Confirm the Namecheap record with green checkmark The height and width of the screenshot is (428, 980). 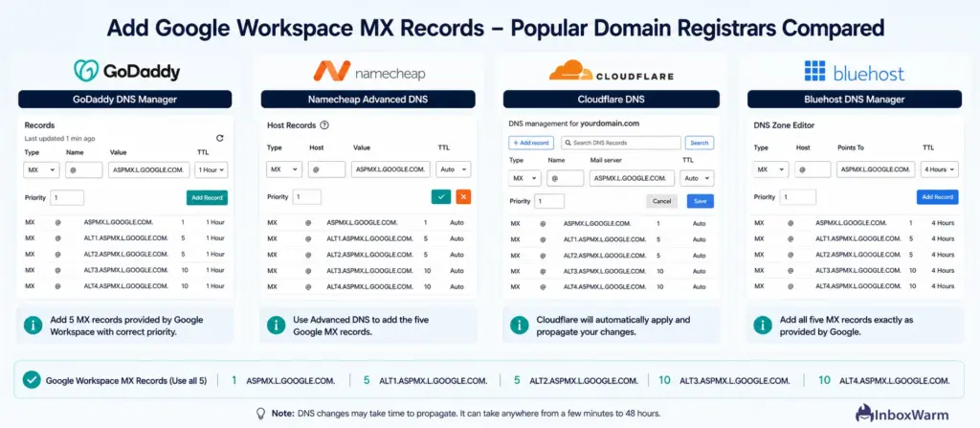tap(441, 196)
